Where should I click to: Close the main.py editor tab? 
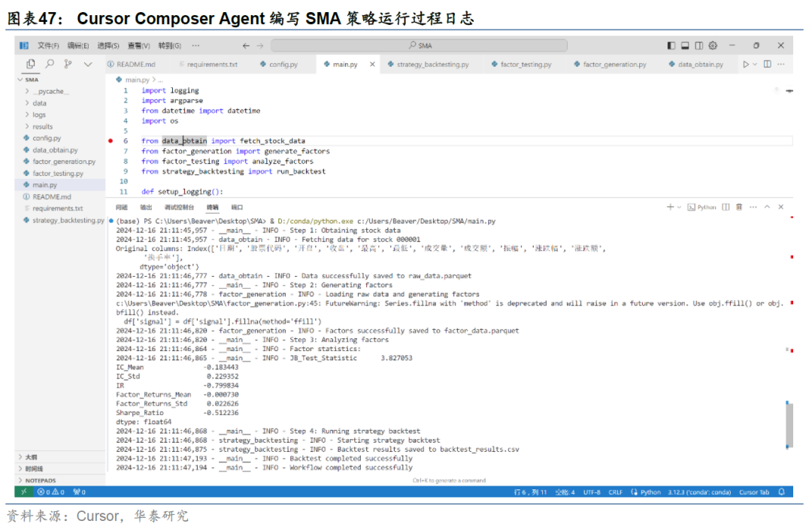point(372,64)
